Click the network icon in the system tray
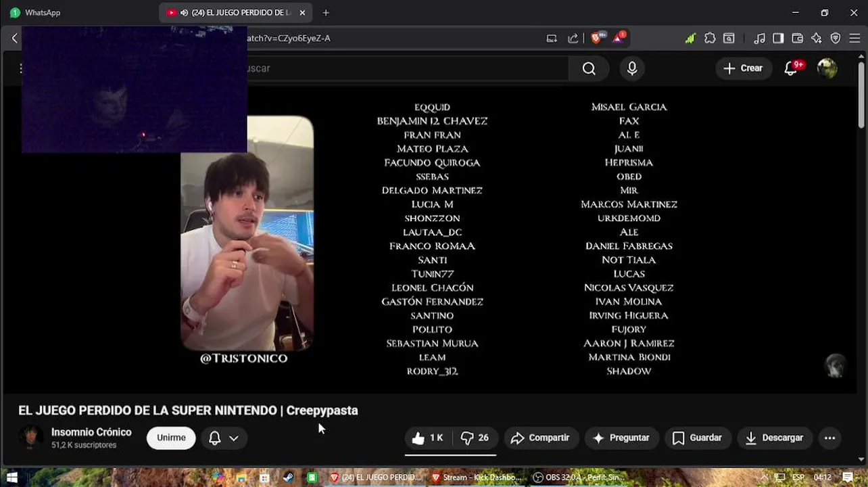The width and height of the screenshot is (868, 487). click(x=779, y=478)
